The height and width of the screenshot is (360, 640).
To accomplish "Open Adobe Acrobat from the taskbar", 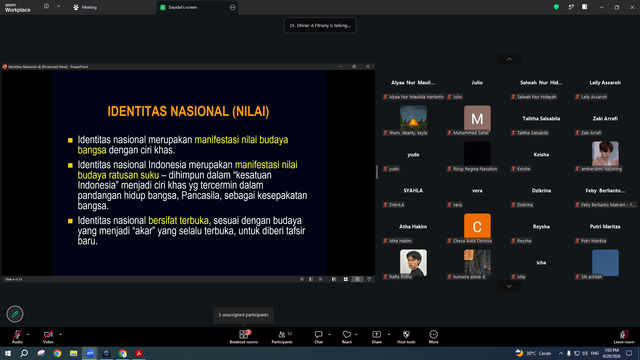I will click(139, 353).
